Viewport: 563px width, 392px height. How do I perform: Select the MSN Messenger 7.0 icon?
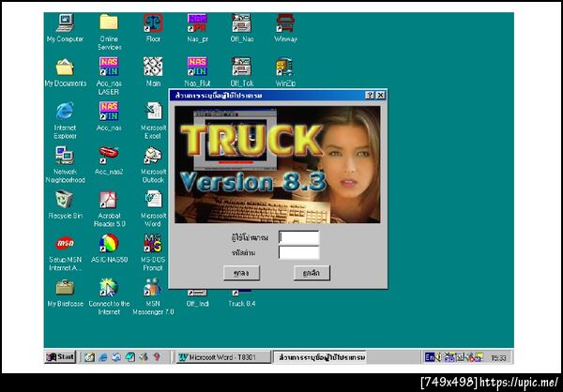(153, 287)
